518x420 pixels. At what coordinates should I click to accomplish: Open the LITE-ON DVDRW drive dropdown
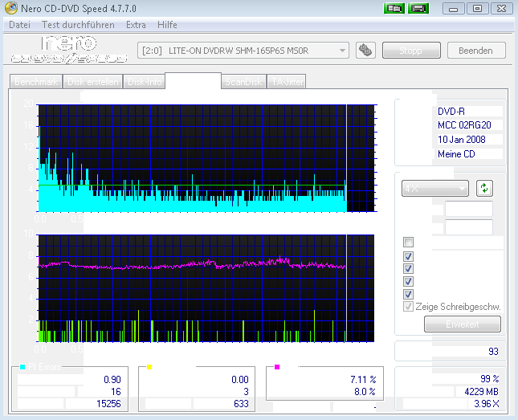point(243,51)
